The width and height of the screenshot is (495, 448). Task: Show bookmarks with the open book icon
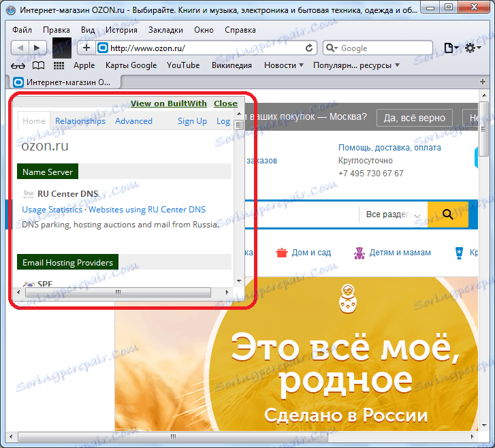(x=39, y=65)
